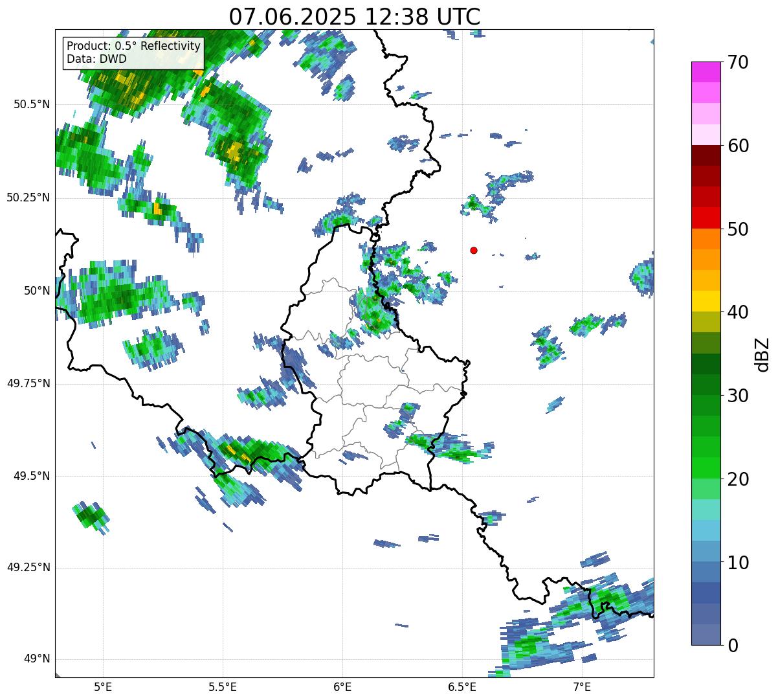Click the title "07.06.2025 12:38 UTC"
The height and width of the screenshot is (700, 778).
(x=355, y=16)
